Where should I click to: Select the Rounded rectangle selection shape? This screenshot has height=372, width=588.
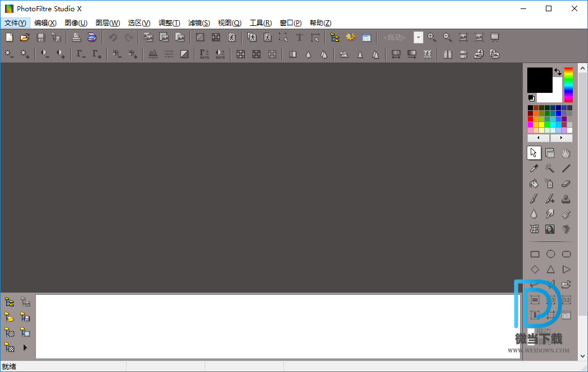coord(566,254)
